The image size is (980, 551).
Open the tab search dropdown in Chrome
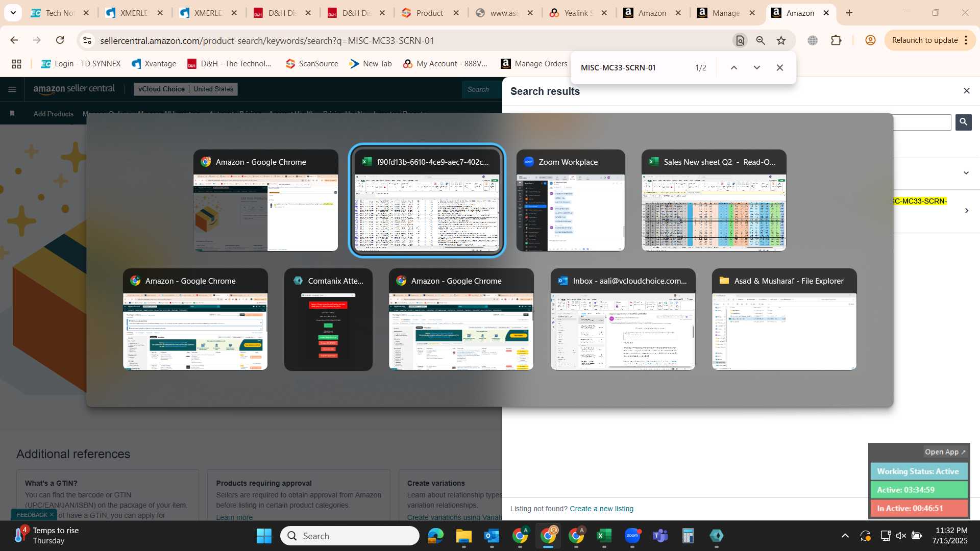(13, 13)
